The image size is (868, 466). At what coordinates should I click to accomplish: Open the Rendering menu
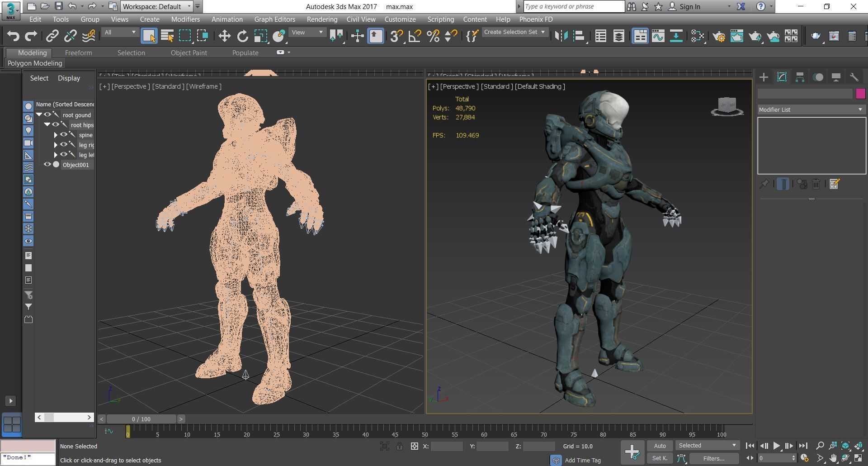click(x=322, y=19)
